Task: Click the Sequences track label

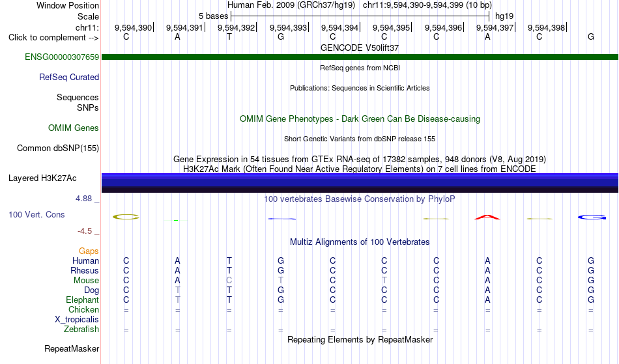Action: point(78,97)
